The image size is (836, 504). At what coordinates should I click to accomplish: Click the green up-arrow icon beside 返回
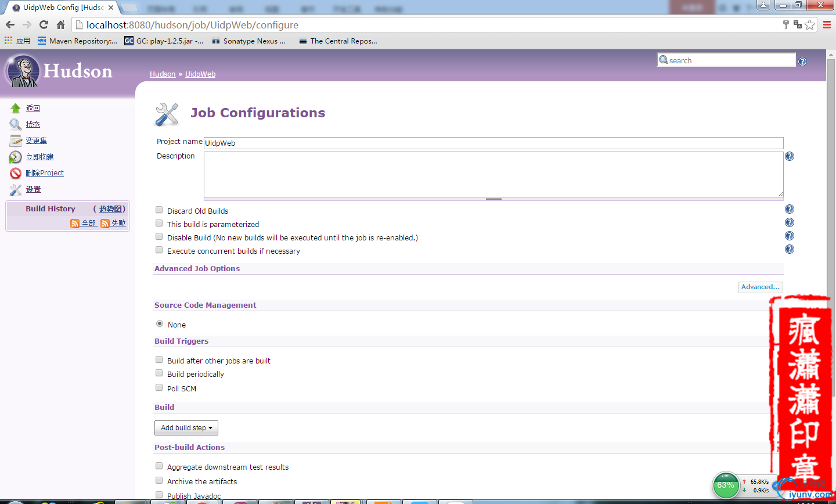pos(16,108)
